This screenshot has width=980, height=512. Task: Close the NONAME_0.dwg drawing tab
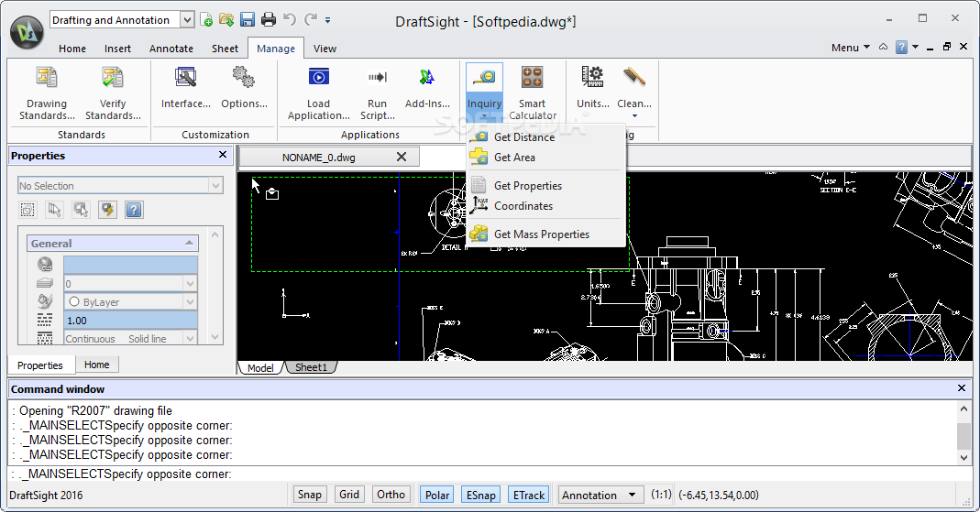(402, 157)
